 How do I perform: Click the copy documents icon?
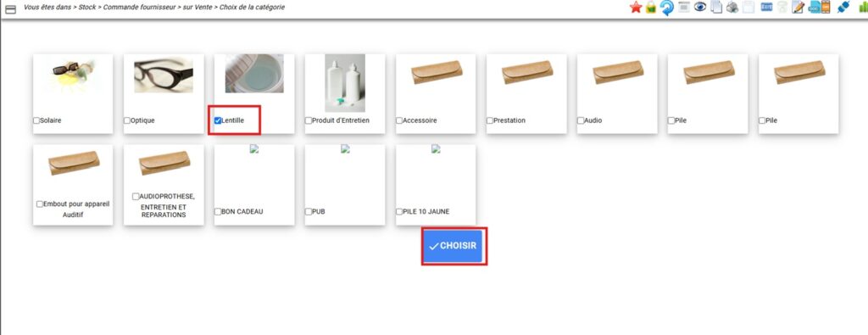coord(716,7)
